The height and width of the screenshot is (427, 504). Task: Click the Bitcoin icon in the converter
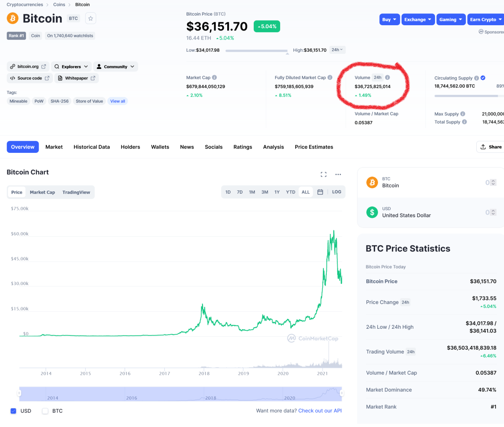pos(372,182)
